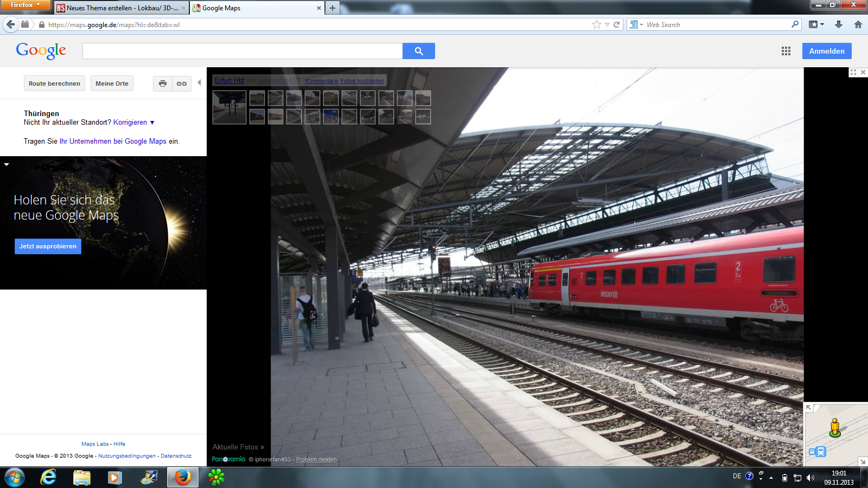The image size is (868, 488).
Task: Close the photo viewer
Action: point(863,72)
